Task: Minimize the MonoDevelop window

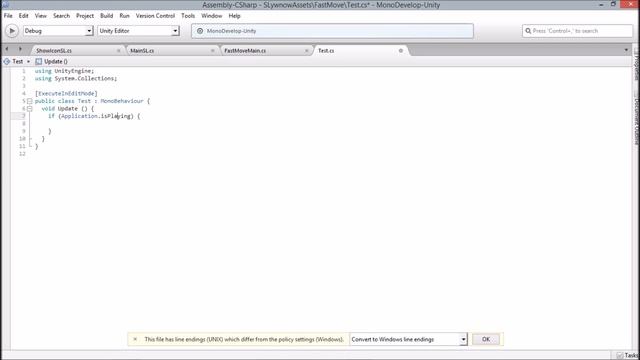Action: (601, 4)
